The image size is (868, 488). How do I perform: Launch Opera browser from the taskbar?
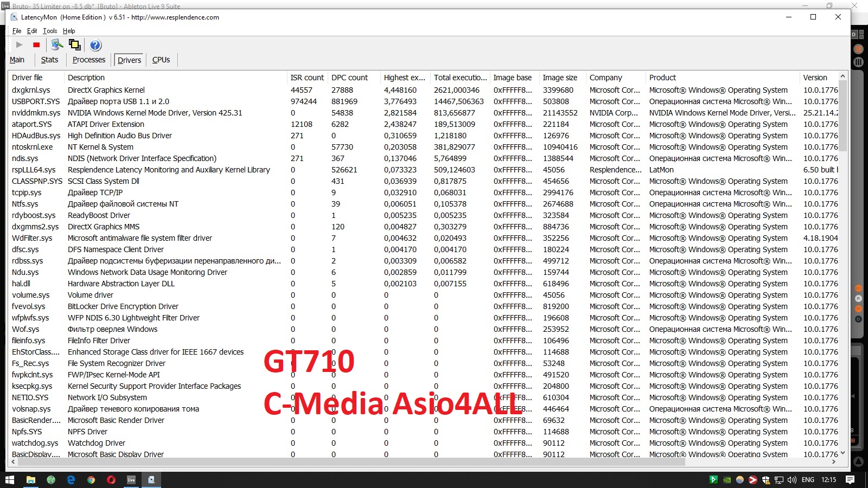[x=111, y=480]
